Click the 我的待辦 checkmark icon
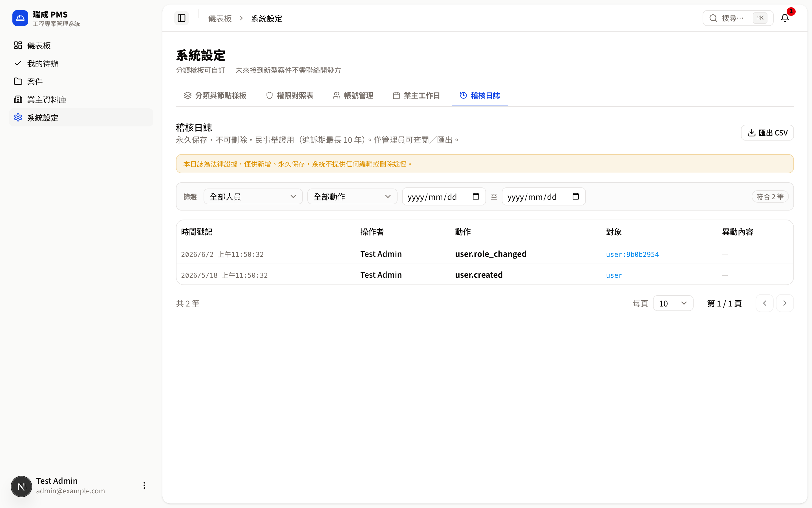The image size is (812, 508). (18, 63)
